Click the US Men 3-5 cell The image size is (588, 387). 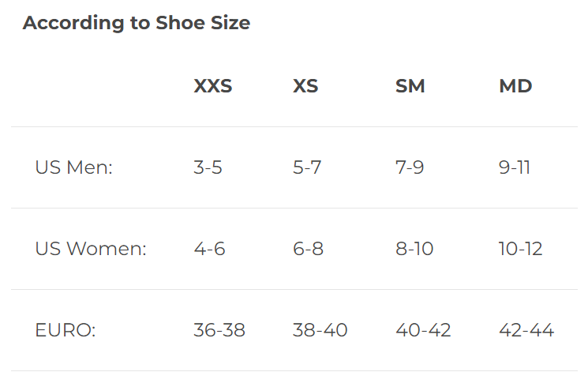point(208,167)
